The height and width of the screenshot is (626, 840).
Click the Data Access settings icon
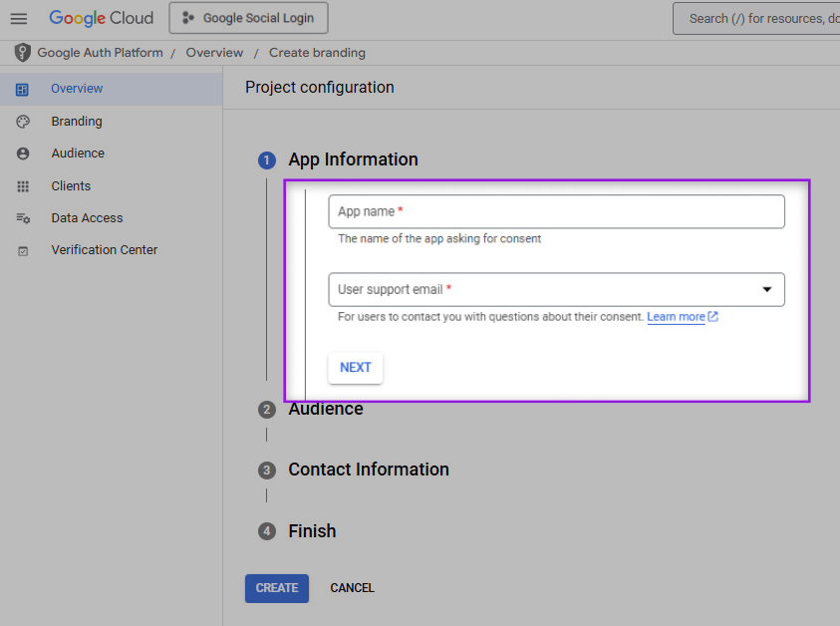point(23,218)
